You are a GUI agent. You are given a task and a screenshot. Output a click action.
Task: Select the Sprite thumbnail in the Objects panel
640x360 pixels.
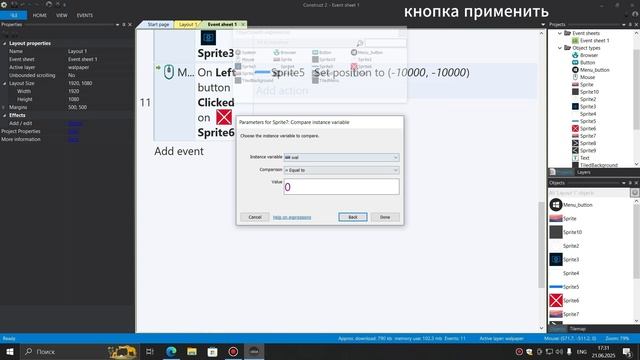point(556,219)
